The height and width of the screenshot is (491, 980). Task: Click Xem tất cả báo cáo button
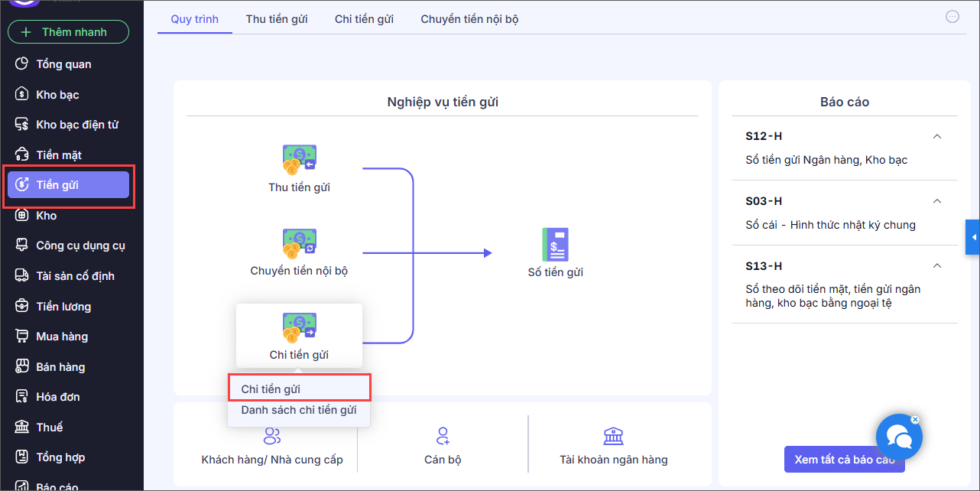pyautogui.click(x=845, y=460)
